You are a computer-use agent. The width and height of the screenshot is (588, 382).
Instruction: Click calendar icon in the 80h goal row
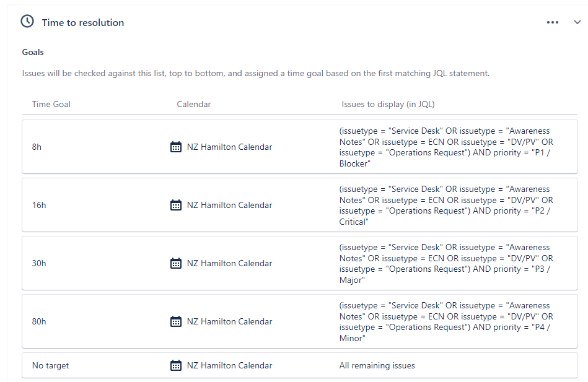tap(176, 321)
